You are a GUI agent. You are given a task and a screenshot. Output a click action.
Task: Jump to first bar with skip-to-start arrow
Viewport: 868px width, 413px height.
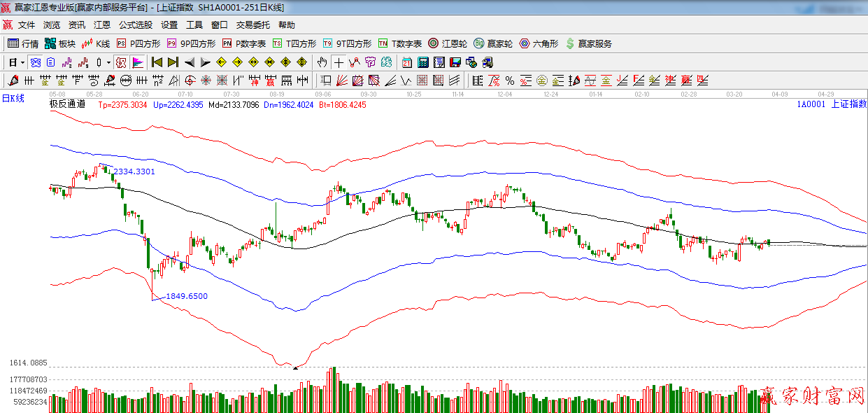click(157, 62)
